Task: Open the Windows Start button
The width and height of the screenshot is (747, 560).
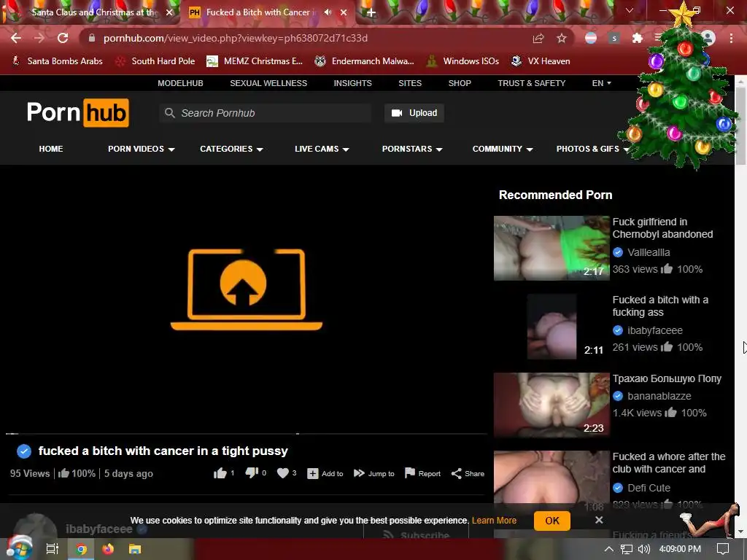Action: click(18, 548)
